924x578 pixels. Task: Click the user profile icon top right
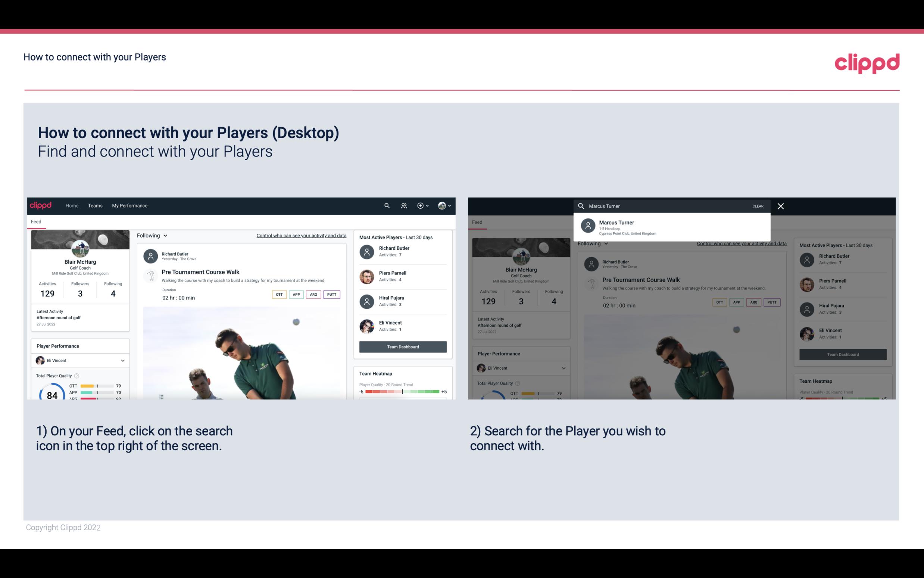pyautogui.click(x=442, y=206)
